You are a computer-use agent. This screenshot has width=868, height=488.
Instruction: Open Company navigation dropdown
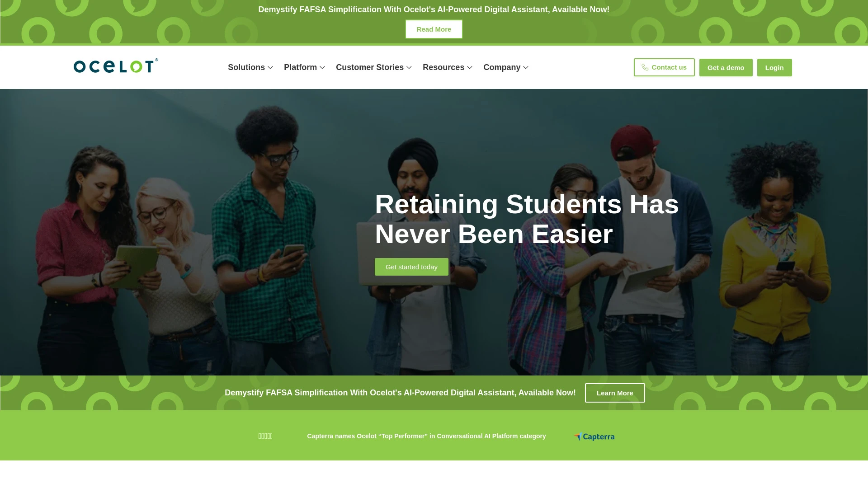tap(505, 67)
